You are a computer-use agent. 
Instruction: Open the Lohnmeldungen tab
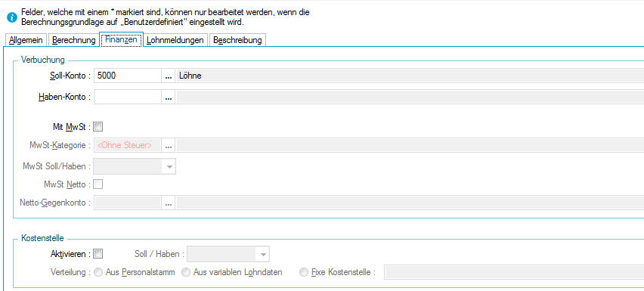pos(175,40)
